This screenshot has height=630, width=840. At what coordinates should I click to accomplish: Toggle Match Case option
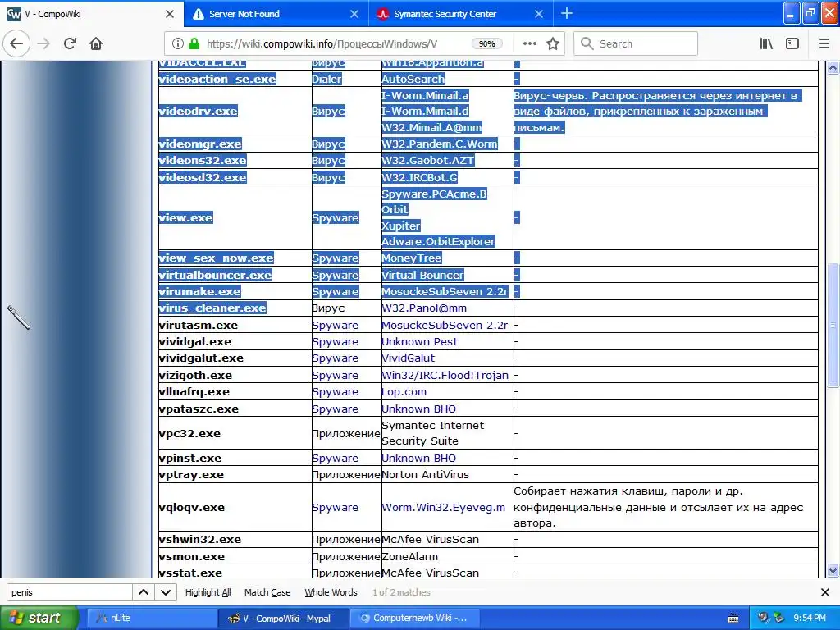[x=267, y=592]
